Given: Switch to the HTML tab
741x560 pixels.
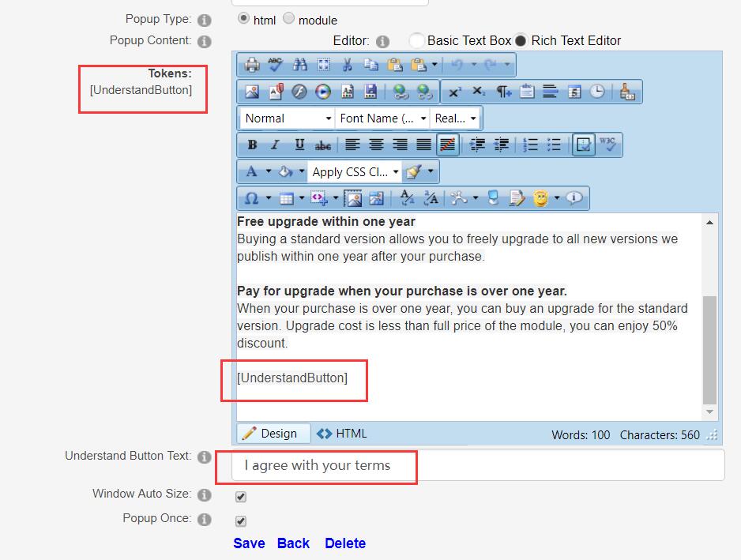Looking at the screenshot, I should [x=342, y=433].
